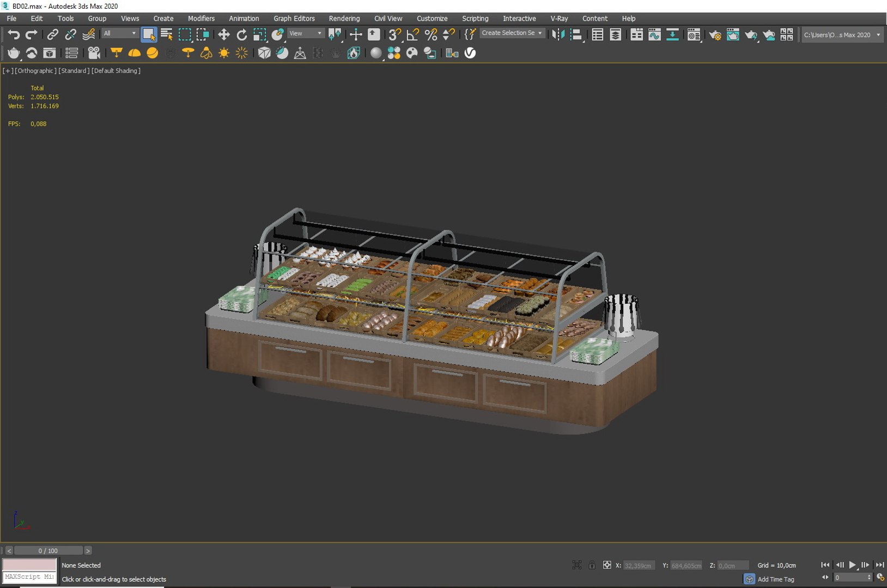Activate the Select Object tool

149,35
